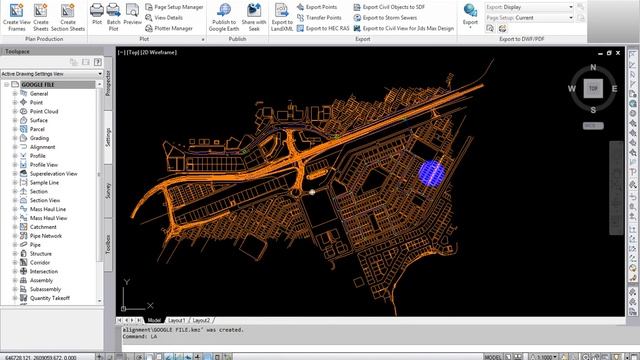Open Page Setup Manager

pyautogui.click(x=174, y=7)
